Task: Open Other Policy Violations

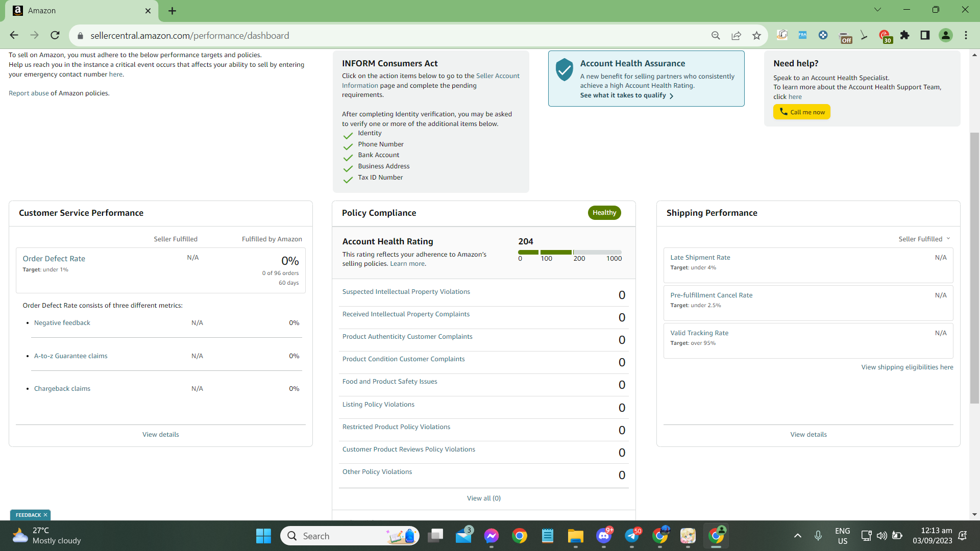Action: tap(377, 472)
